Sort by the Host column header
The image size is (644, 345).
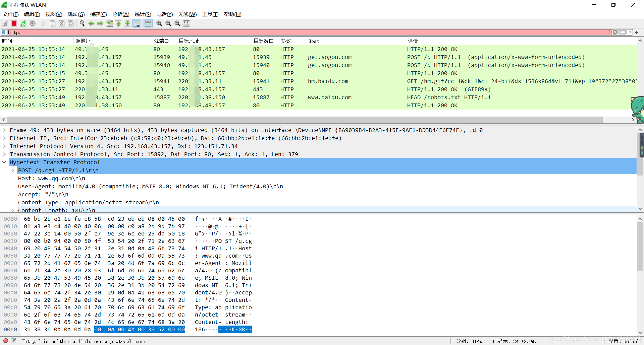coord(356,41)
